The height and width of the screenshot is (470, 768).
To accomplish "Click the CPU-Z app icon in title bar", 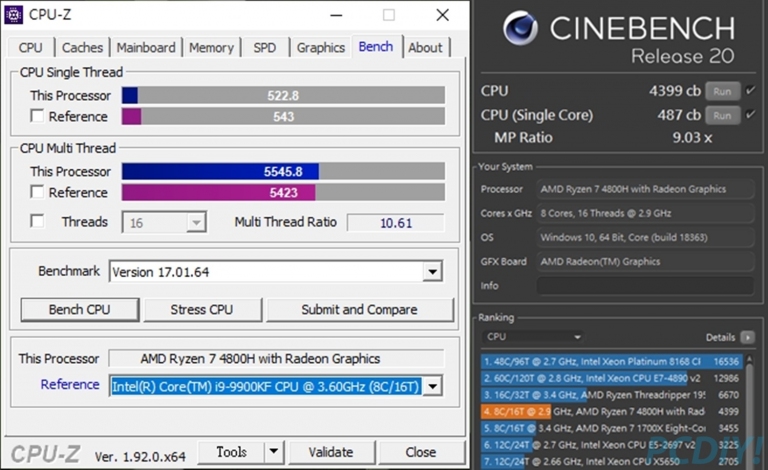I will [13, 15].
